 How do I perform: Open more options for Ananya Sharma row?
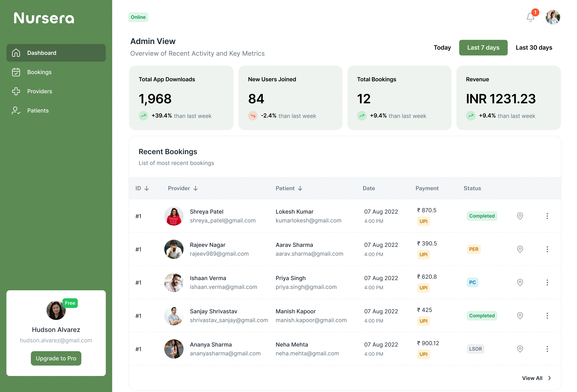coord(547,349)
